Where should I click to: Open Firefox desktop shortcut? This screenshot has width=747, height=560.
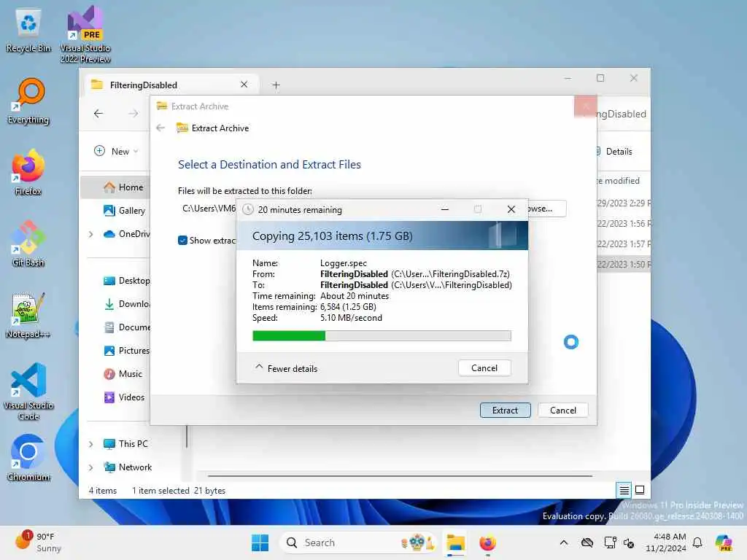tap(28, 172)
